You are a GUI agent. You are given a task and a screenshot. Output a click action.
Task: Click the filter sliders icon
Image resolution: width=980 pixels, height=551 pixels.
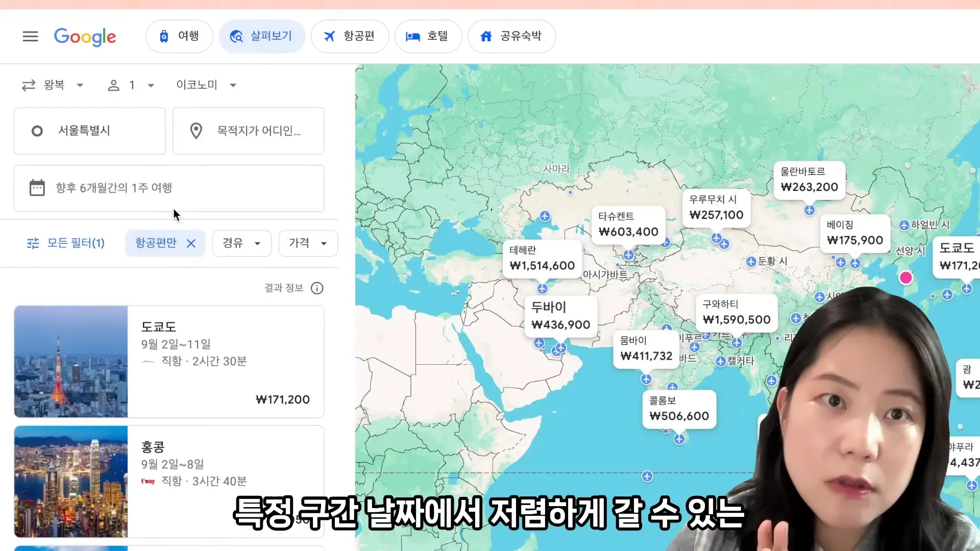pyautogui.click(x=33, y=243)
